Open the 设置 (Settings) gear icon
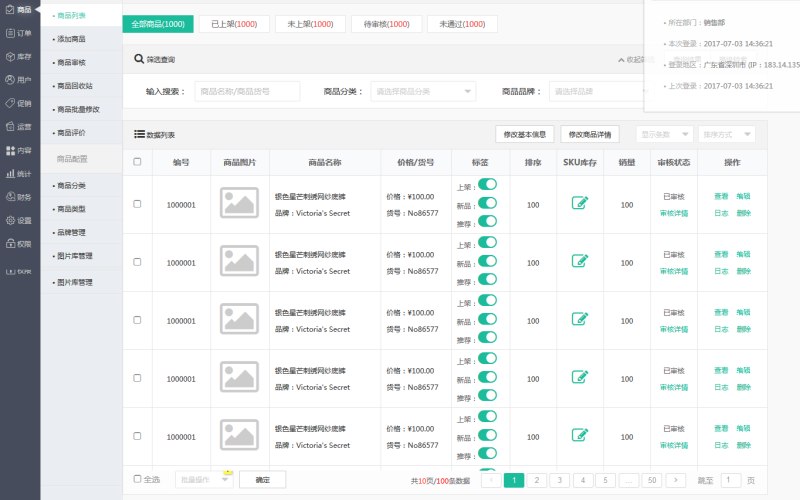This screenshot has height=500, width=800. (10, 220)
